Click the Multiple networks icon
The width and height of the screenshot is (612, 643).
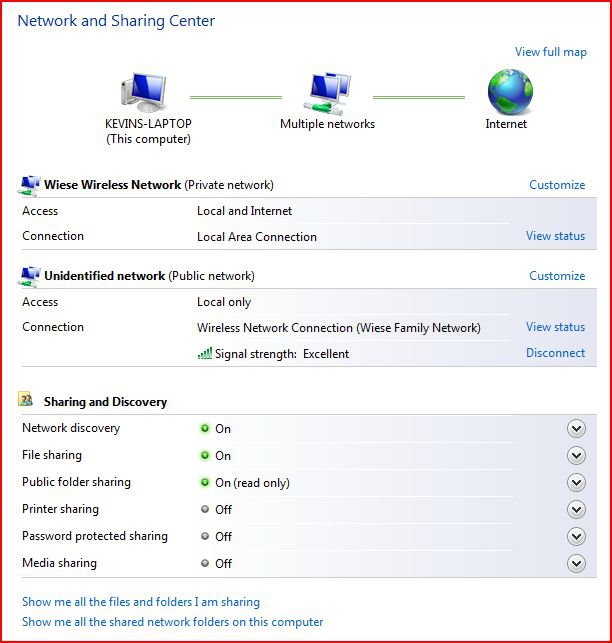[328, 93]
